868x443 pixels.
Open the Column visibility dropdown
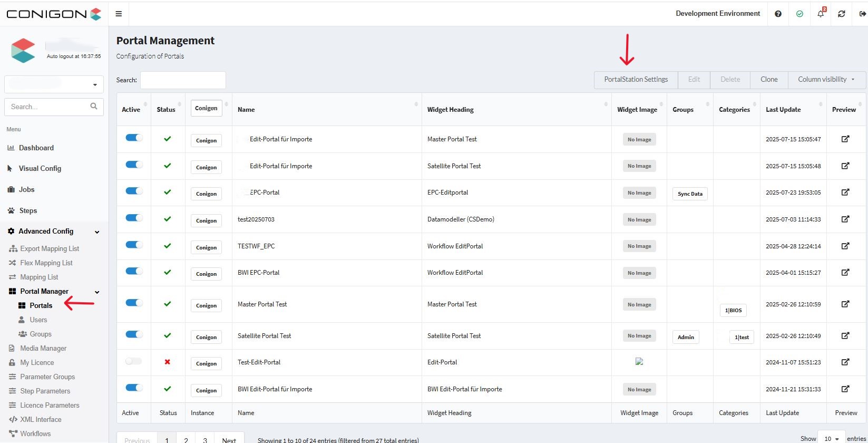pos(826,80)
